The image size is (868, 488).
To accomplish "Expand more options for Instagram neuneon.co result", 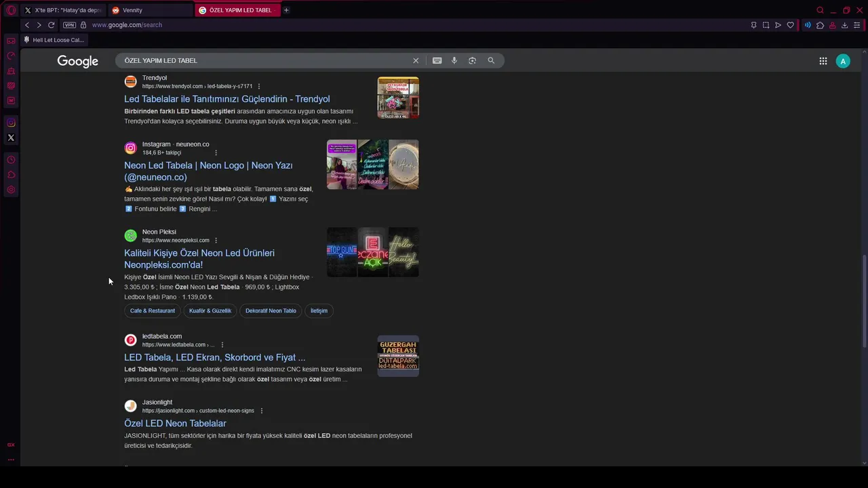I will pyautogui.click(x=216, y=152).
